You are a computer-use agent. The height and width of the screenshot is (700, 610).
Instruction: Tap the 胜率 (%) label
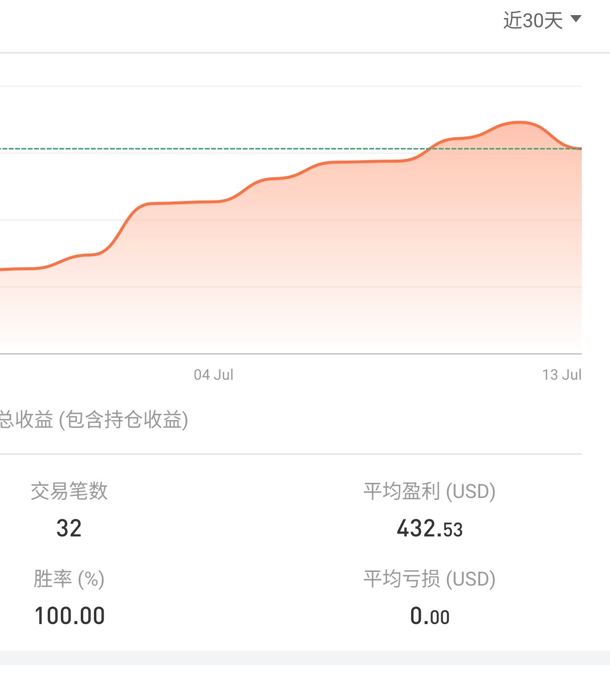[69, 579]
